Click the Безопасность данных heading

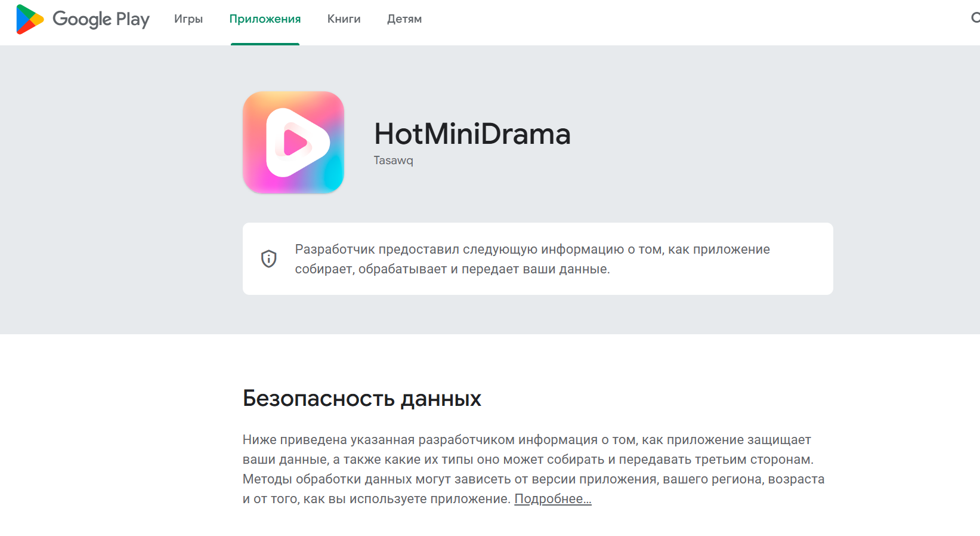[362, 398]
